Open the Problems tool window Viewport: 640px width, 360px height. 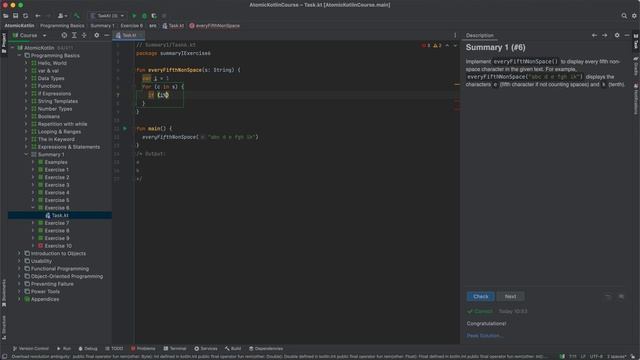click(143, 349)
